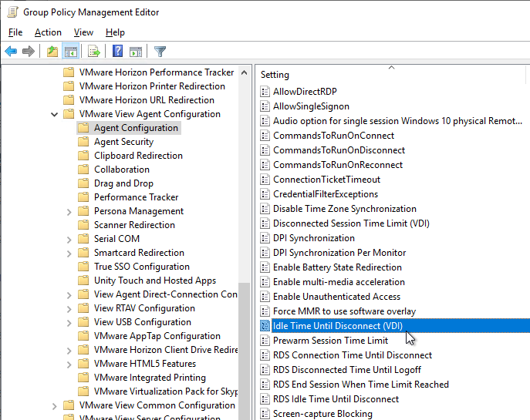Select the CredentialFilterExceptions setting

(326, 194)
